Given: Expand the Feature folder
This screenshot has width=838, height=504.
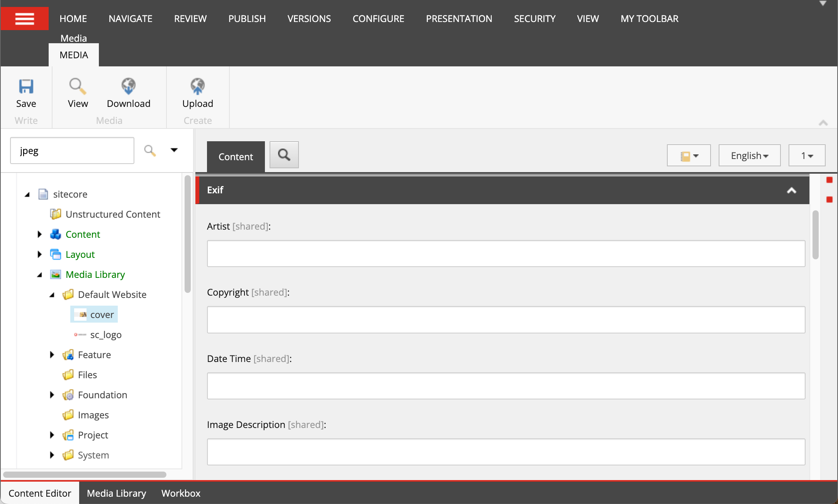Looking at the screenshot, I should click(52, 355).
